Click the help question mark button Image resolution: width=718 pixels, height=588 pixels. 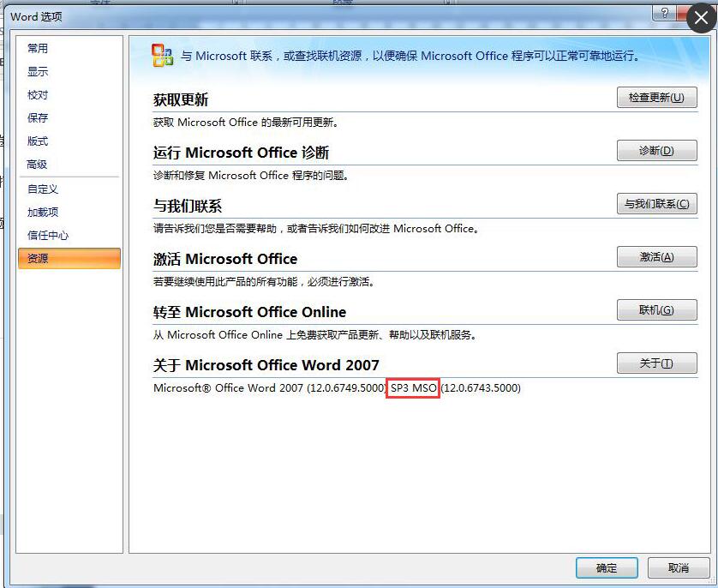point(664,13)
